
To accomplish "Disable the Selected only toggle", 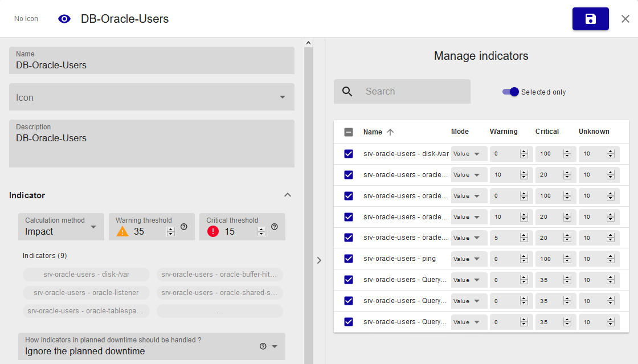I will click(510, 92).
